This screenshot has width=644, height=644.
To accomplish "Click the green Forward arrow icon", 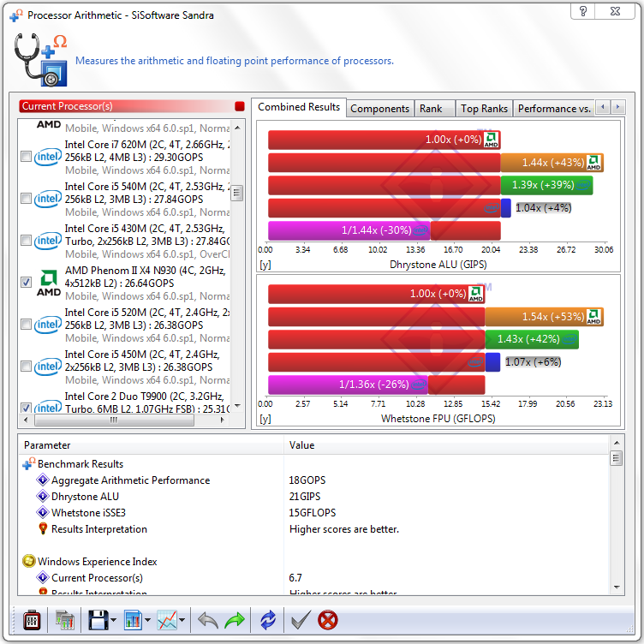I will 235,620.
